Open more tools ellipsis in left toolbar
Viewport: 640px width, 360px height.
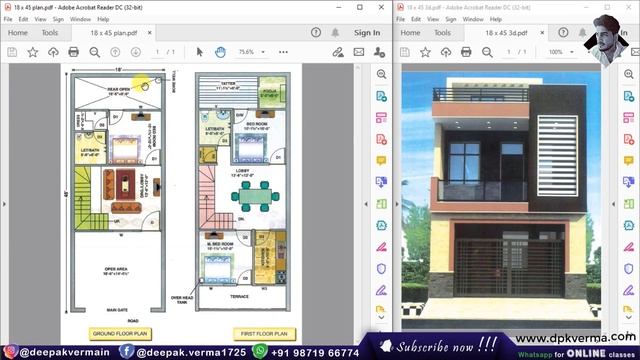(283, 52)
